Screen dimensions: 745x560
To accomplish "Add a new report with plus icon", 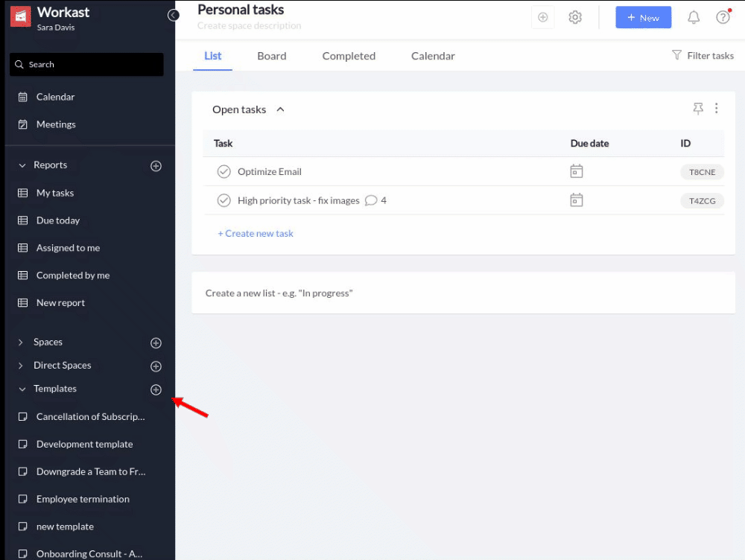I will click(156, 166).
